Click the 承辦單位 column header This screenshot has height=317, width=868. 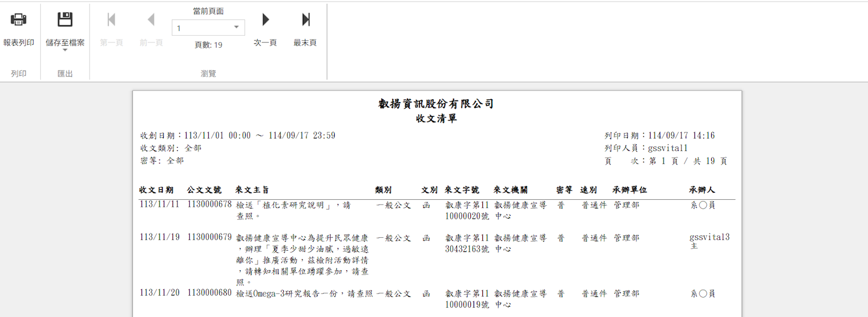629,190
